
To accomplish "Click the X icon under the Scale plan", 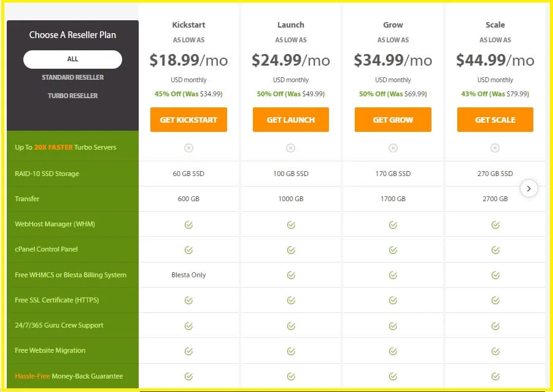I will 495,148.
